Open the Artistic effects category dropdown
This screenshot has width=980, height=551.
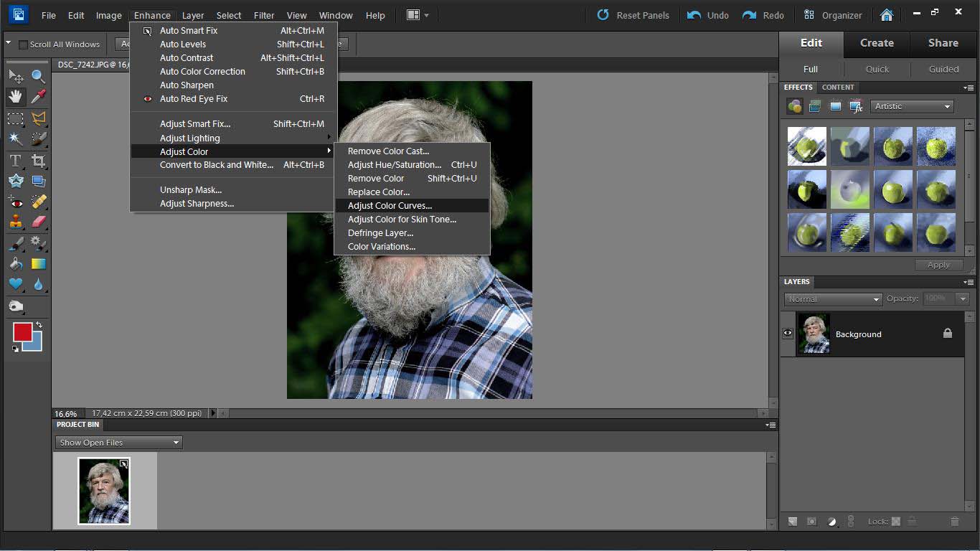tap(912, 106)
